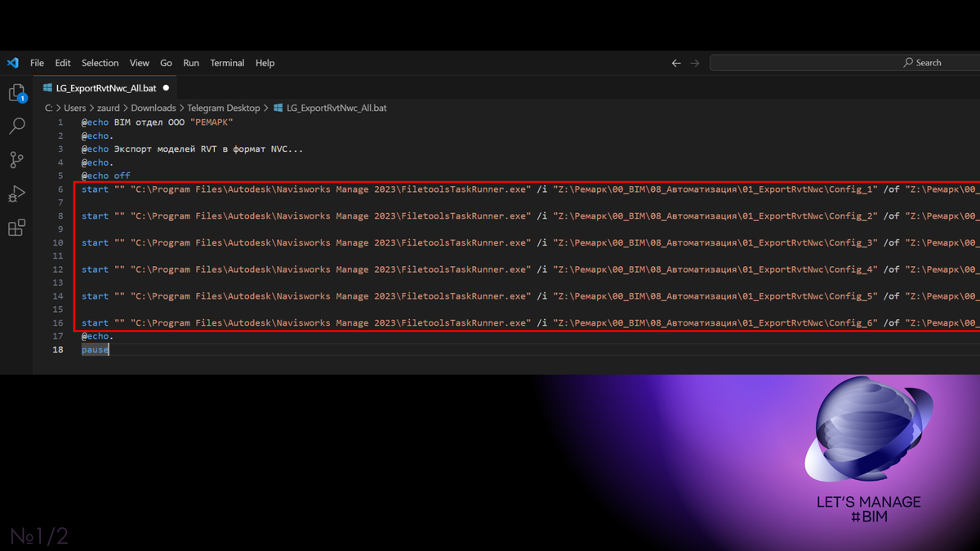Open the Run and Debug view
Screen dimensions: 980x551
[x=16, y=193]
